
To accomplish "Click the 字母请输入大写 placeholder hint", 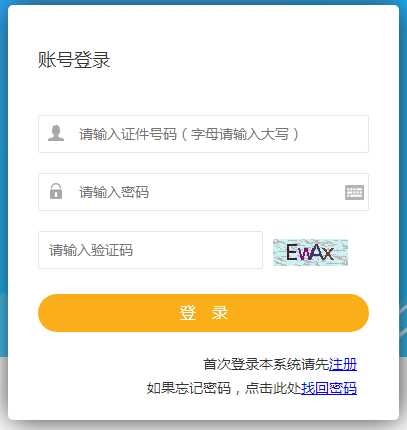I will pos(240,134).
